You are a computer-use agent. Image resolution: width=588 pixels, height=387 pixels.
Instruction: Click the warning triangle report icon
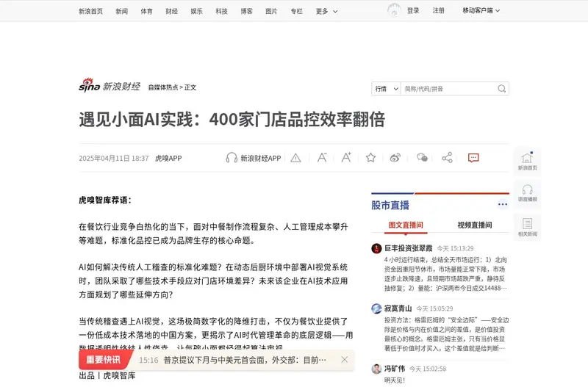point(296,158)
